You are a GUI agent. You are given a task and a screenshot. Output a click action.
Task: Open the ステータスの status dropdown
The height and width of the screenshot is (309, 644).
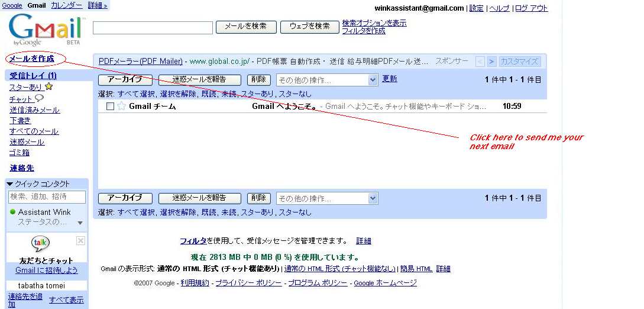(80, 223)
